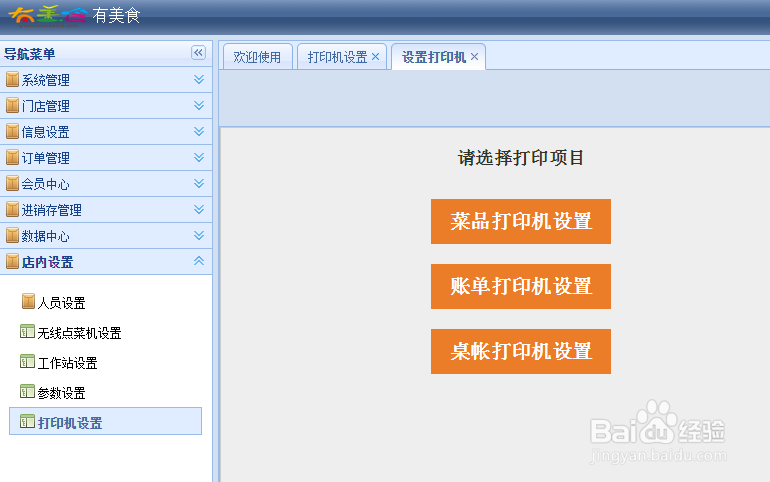Image resolution: width=770 pixels, height=482 pixels.
Task: Click the page icon beside 无线点菜机设置
Action: click(27, 331)
